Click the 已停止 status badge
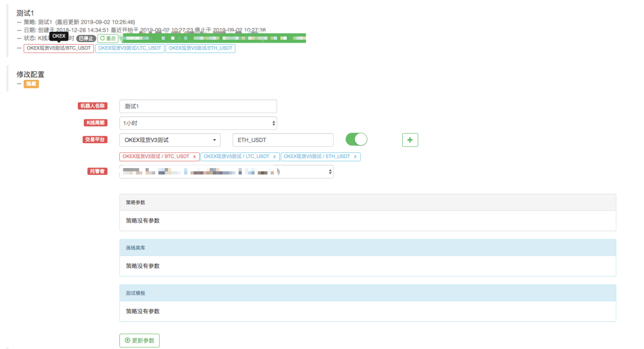The width and height of the screenshot is (644, 349). click(86, 39)
